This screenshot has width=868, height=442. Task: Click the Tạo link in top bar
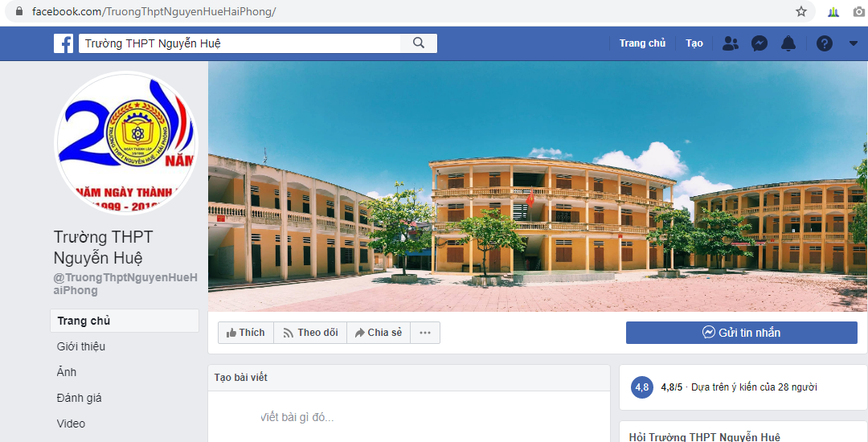pyautogui.click(x=694, y=43)
